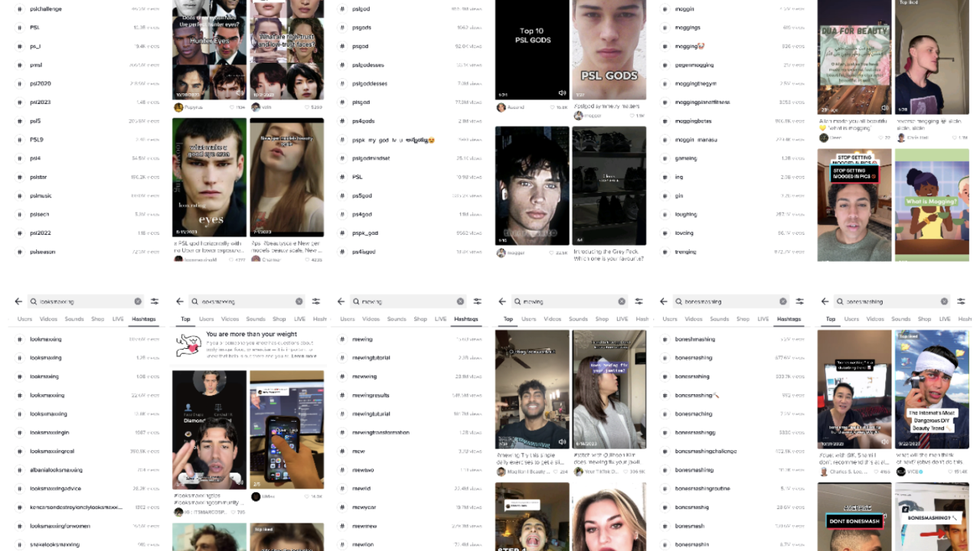Tap the hashtag icon beside mewingresults

click(342, 395)
